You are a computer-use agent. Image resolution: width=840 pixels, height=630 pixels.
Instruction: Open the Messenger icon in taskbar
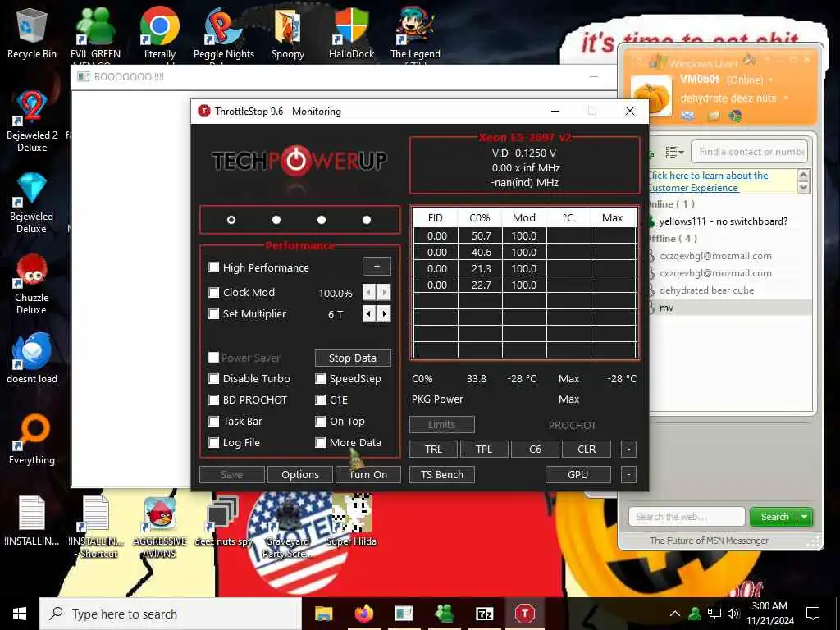(444, 614)
